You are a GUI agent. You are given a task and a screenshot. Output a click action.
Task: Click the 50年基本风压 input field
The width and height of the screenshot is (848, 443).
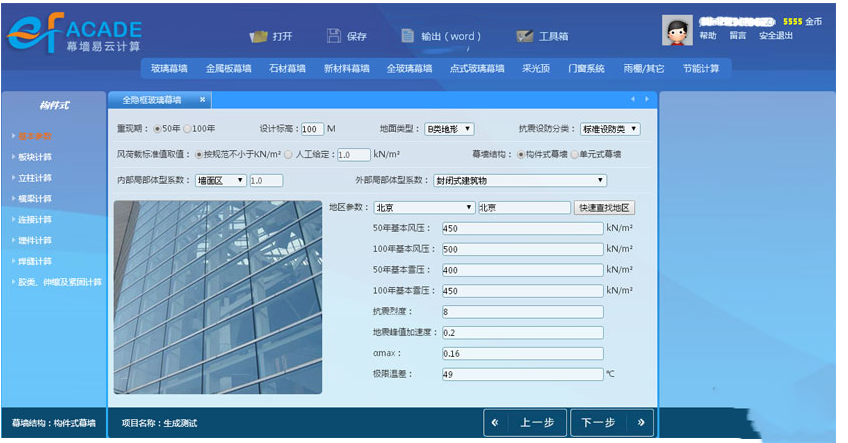(x=522, y=228)
